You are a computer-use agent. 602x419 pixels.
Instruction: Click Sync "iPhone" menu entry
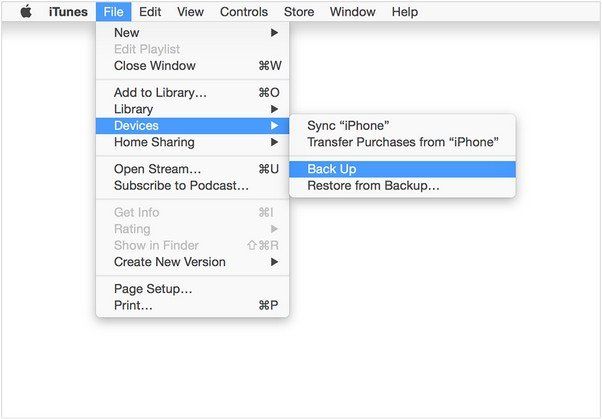coord(402,126)
